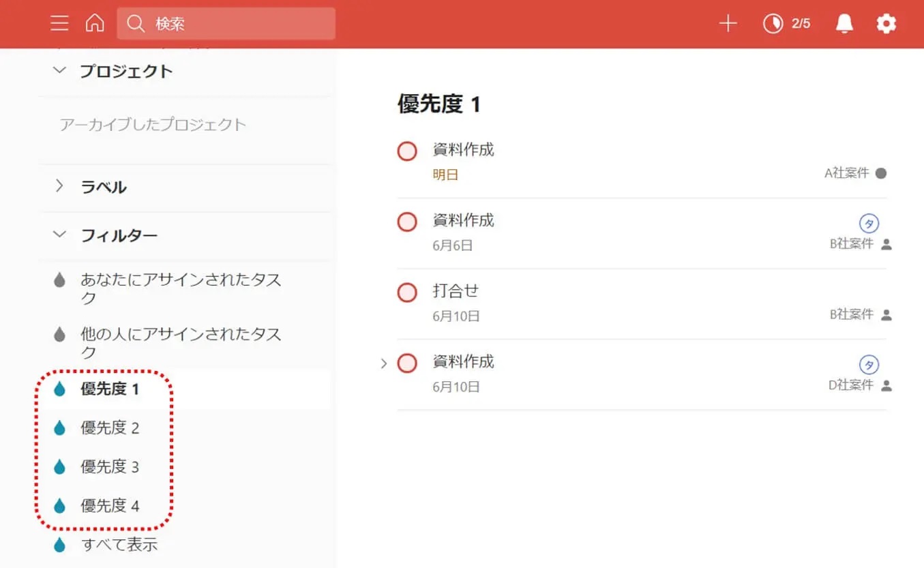Open the 2/5 productivity indicator

coord(786,24)
